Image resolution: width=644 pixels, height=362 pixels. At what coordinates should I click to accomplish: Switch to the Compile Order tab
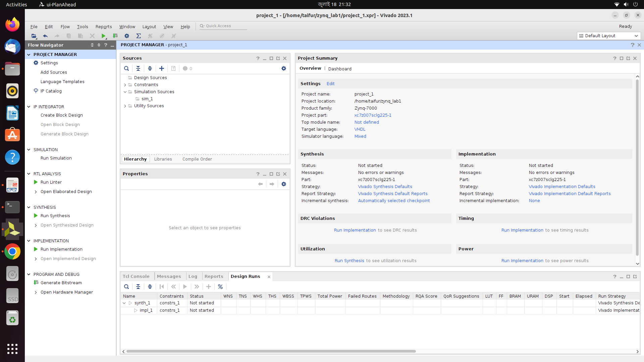(197, 159)
